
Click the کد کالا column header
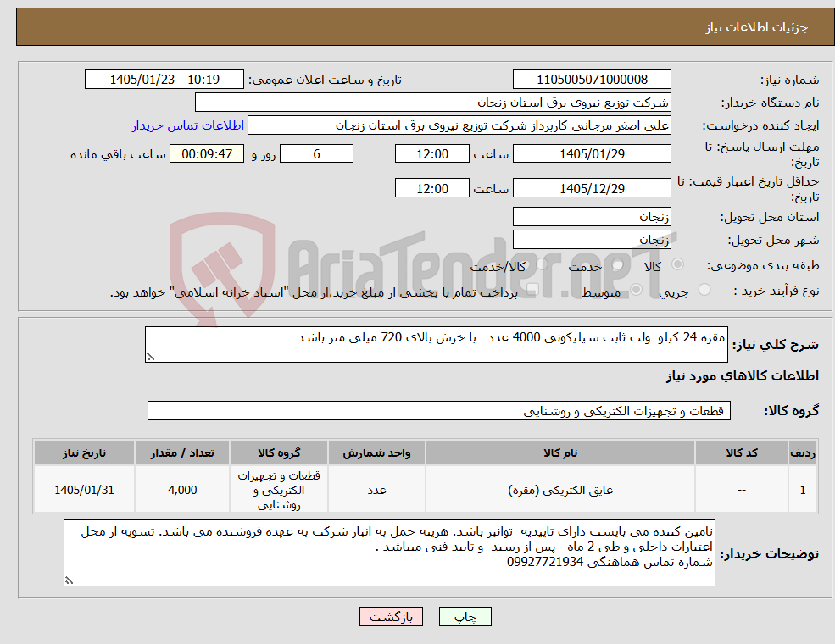click(742, 453)
